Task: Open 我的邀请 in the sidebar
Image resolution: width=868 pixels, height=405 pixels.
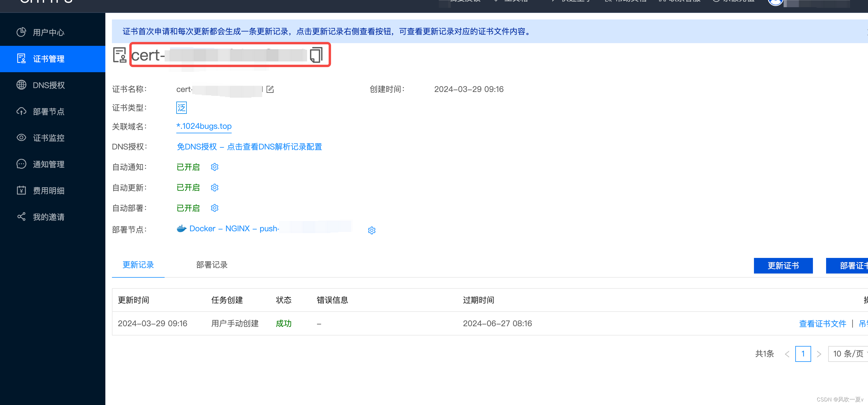Action: (x=53, y=217)
